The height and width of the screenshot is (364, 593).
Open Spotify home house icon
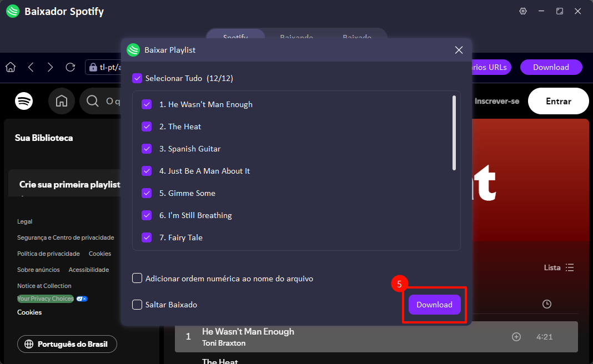(62, 101)
